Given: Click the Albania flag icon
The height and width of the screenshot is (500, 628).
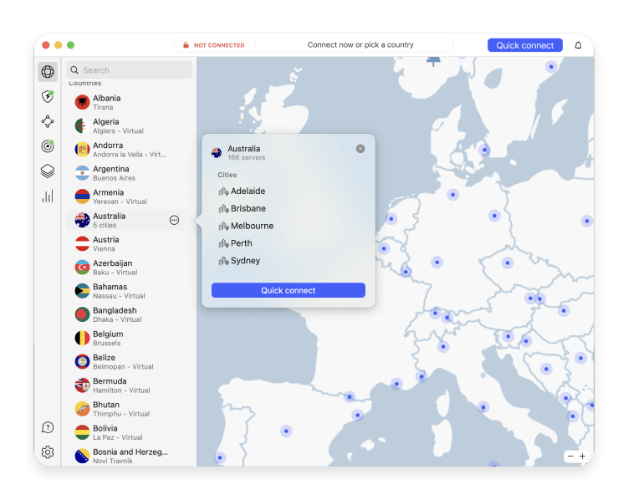Looking at the screenshot, I should pos(82,102).
